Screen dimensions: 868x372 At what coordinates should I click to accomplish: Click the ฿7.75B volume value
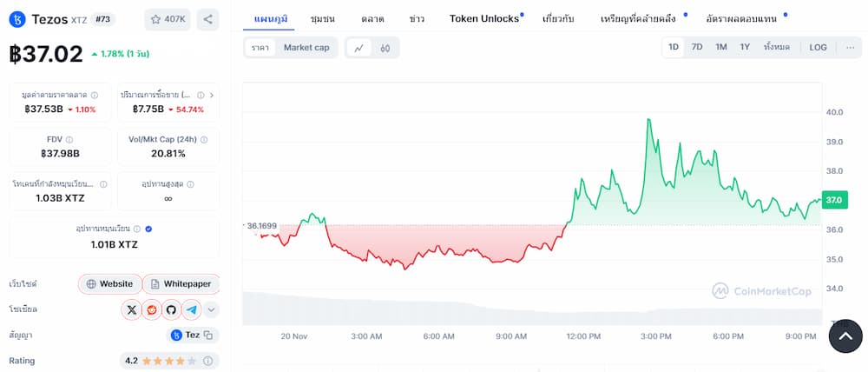(148, 110)
